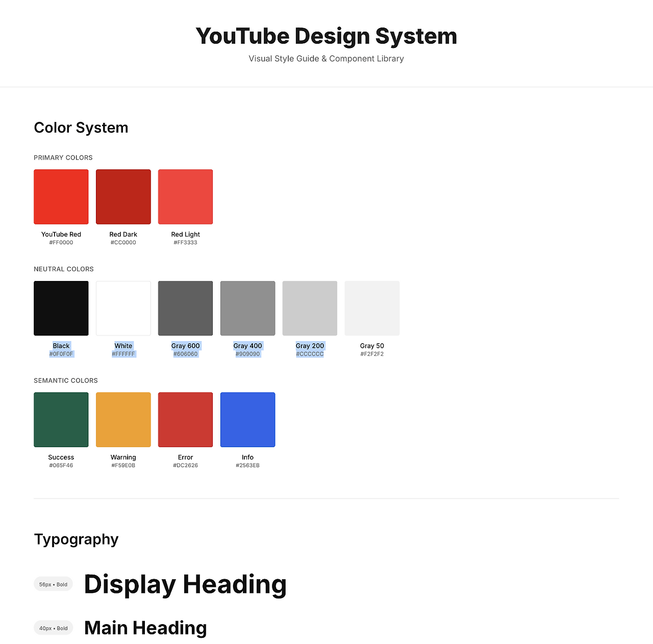Image resolution: width=653 pixels, height=644 pixels.
Task: Click the "Red Dark" label
Action: click(123, 235)
